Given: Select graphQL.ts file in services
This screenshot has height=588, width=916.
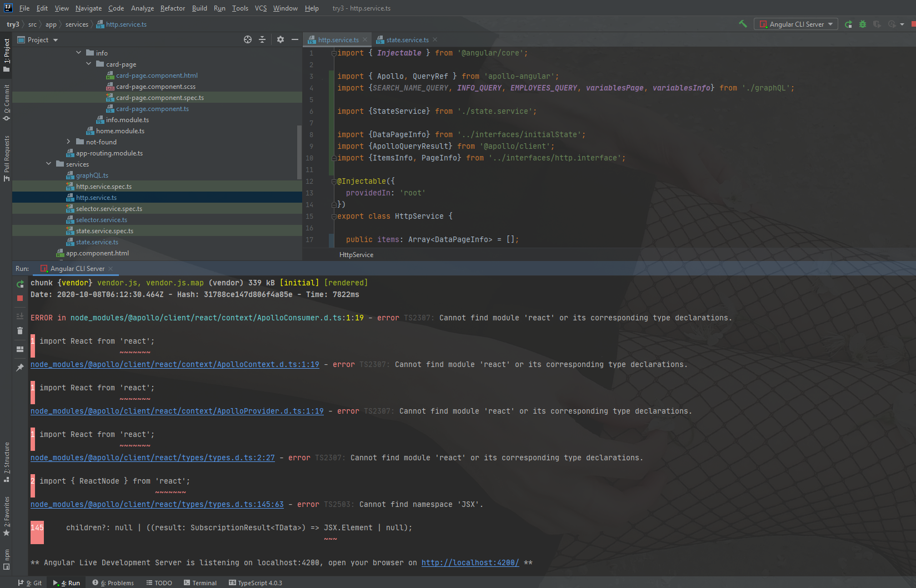Looking at the screenshot, I should point(92,175).
